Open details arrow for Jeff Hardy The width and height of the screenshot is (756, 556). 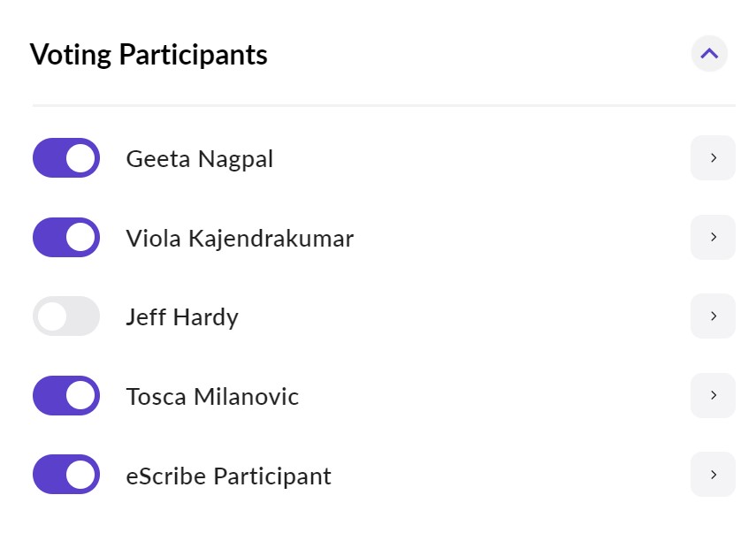pos(713,316)
